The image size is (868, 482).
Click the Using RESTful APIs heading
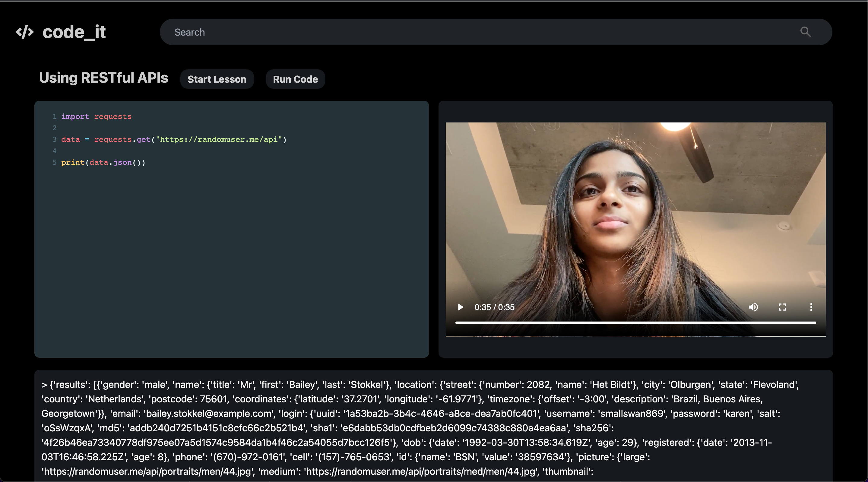pos(103,78)
